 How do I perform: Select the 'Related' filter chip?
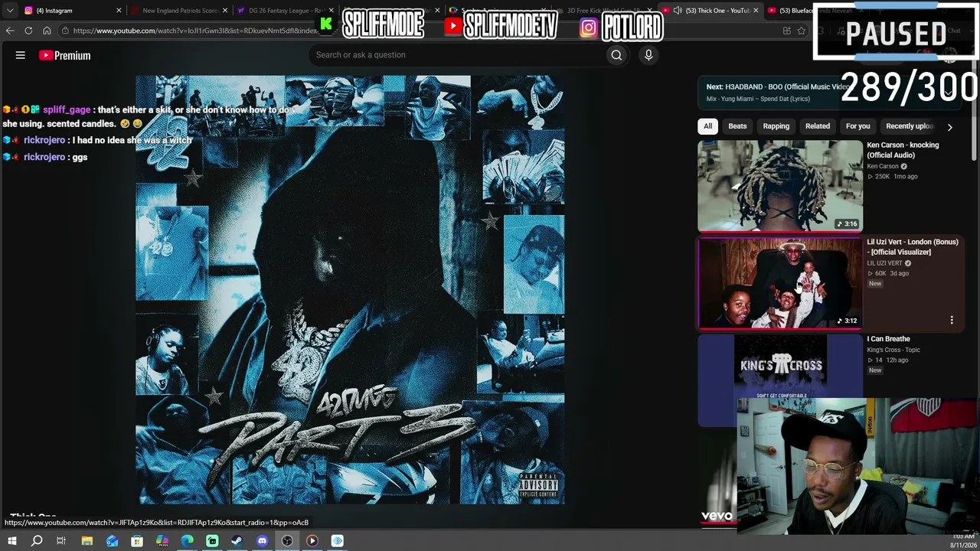(x=817, y=126)
